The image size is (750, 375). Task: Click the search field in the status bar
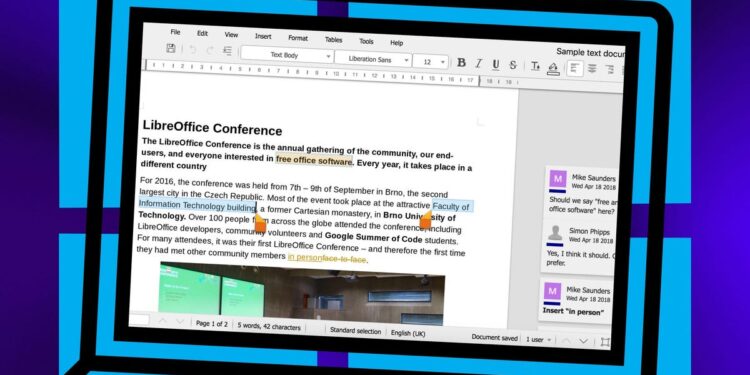(139, 320)
